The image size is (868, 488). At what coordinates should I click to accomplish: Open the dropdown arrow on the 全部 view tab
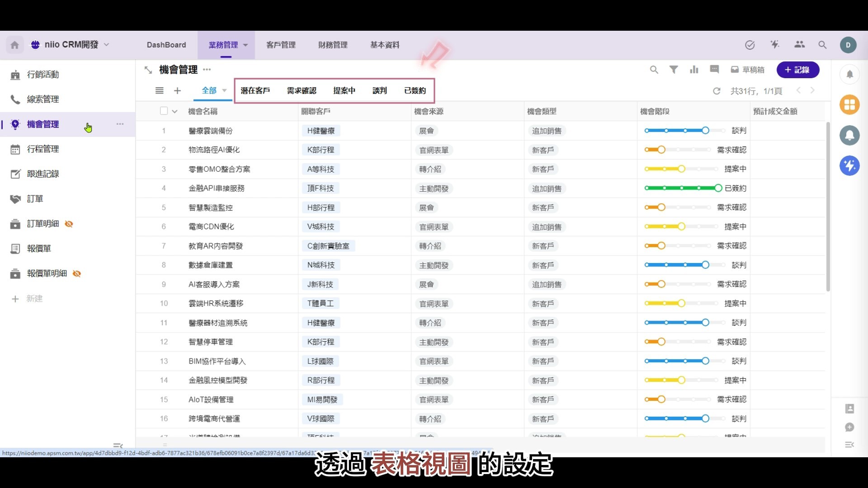pyautogui.click(x=224, y=90)
